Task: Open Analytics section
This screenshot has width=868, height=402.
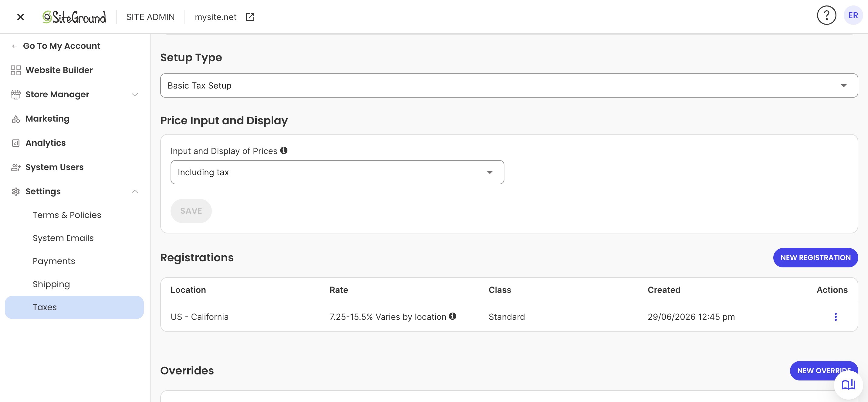Action: [x=46, y=143]
